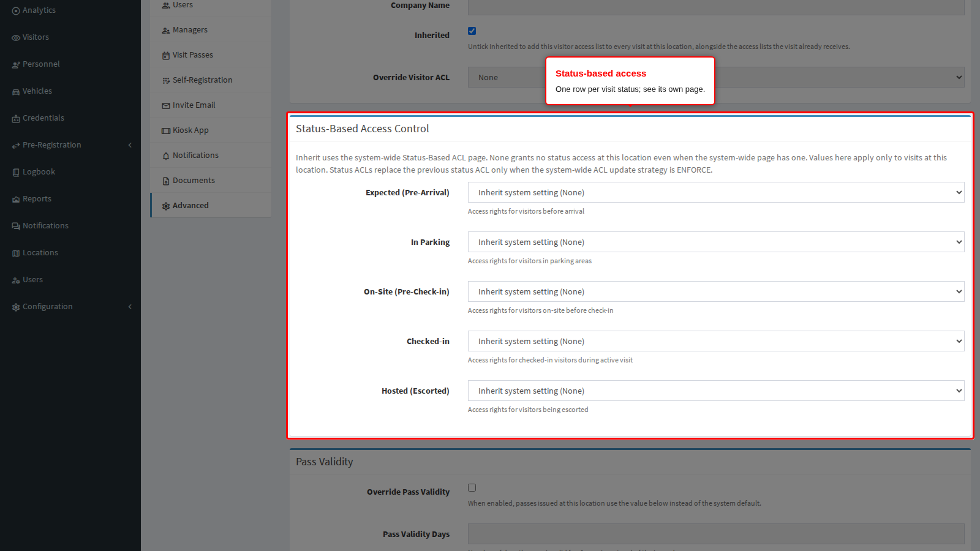Click the Kiosk App screen icon
The width and height of the screenshot is (980, 551).
click(166, 131)
